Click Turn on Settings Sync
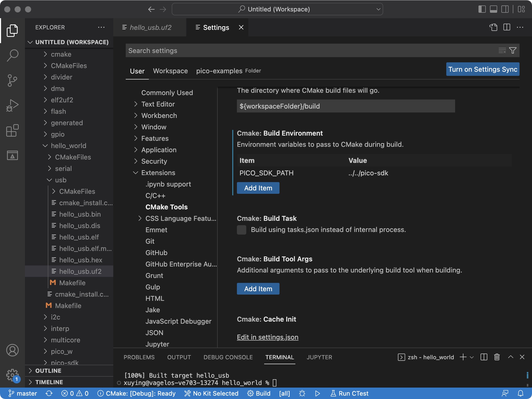 click(x=482, y=69)
